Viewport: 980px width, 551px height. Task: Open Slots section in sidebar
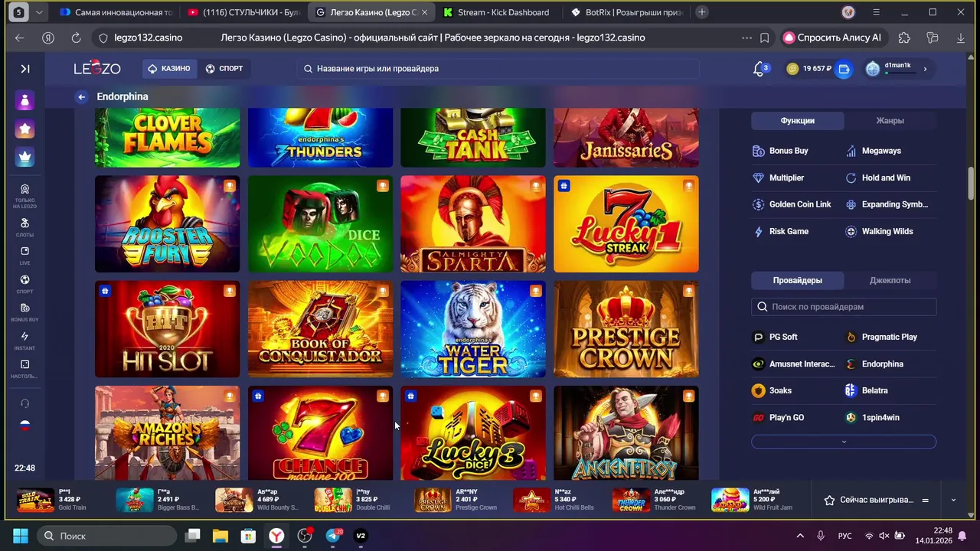tap(24, 227)
